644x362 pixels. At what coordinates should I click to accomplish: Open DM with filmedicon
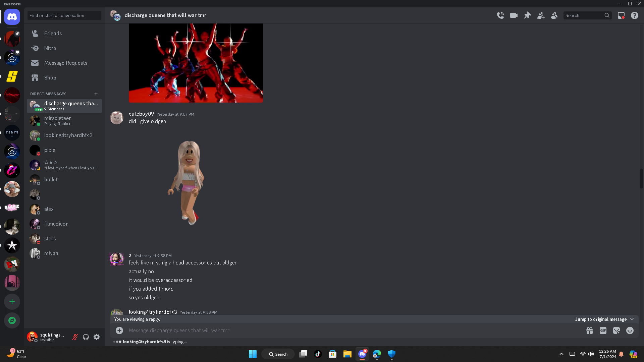[64, 224]
